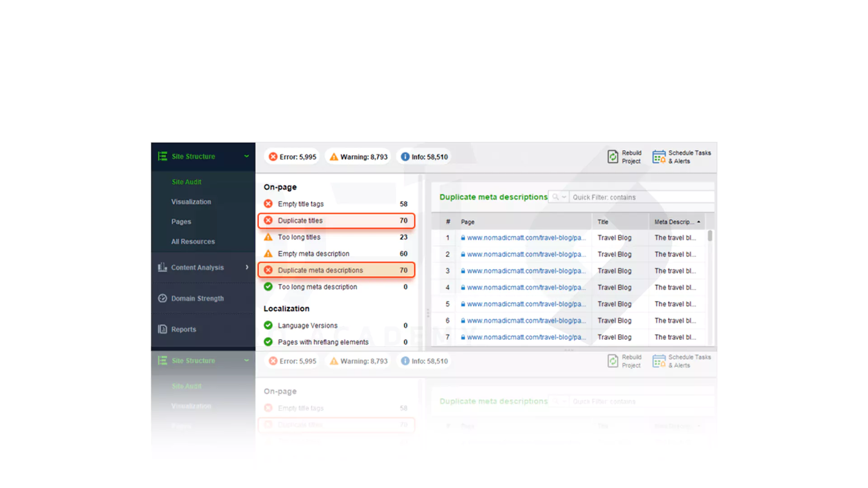Image resolution: width=868 pixels, height=488 pixels.
Task: Click the Content Analysis icon
Action: [162, 267]
